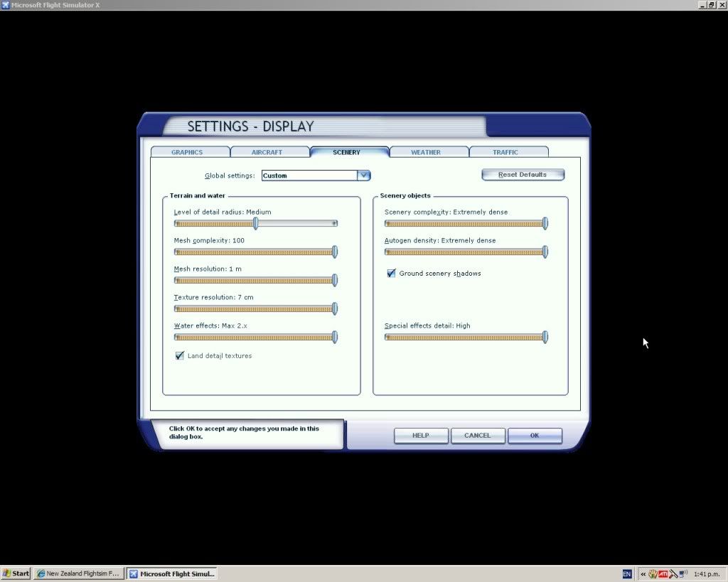
Task: Disable Land detail textures checkbox
Action: (x=180, y=356)
